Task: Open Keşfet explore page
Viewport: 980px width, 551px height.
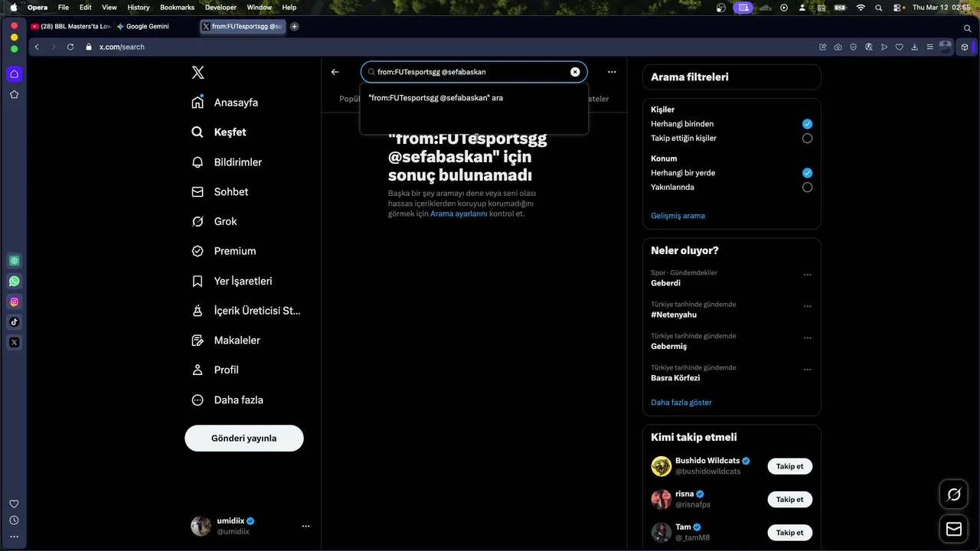Action: (219, 132)
